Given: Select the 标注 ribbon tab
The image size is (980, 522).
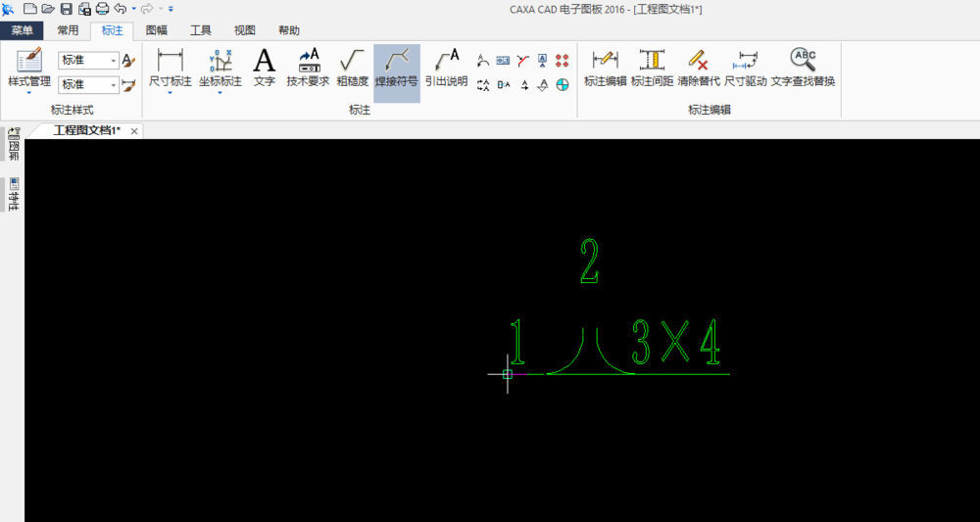Looking at the screenshot, I should 112,30.
